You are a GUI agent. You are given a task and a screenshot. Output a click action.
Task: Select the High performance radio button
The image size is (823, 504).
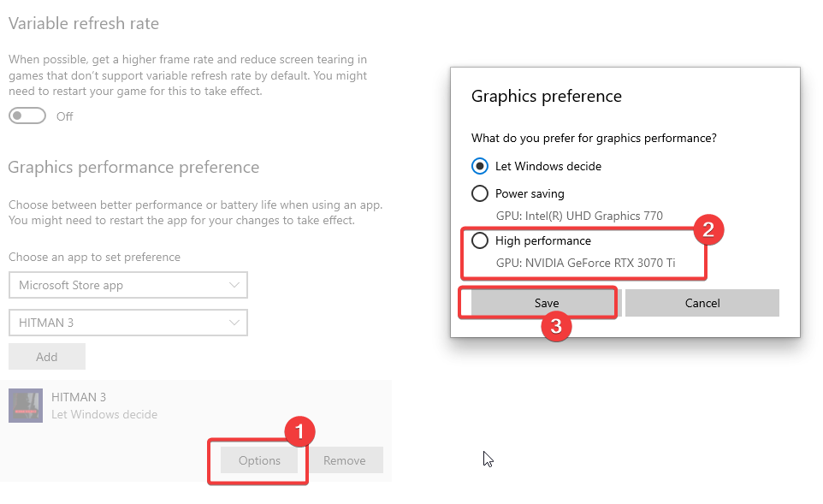(x=481, y=240)
